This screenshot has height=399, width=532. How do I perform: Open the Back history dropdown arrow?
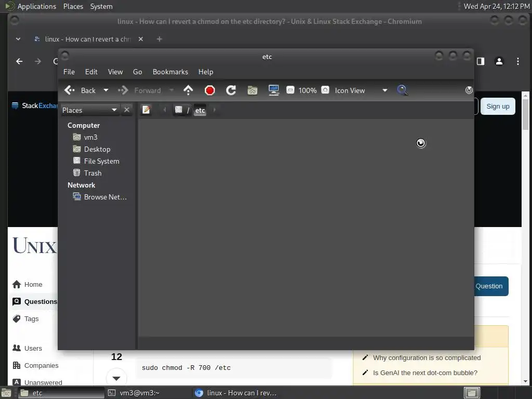point(106,90)
